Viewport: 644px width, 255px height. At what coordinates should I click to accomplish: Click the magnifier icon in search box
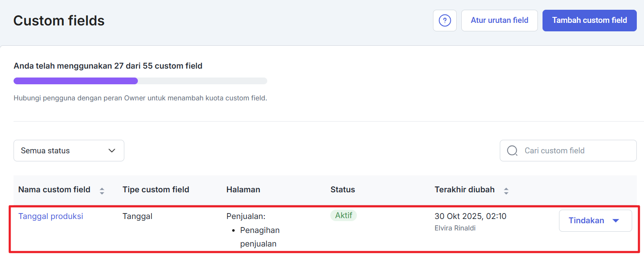click(512, 151)
